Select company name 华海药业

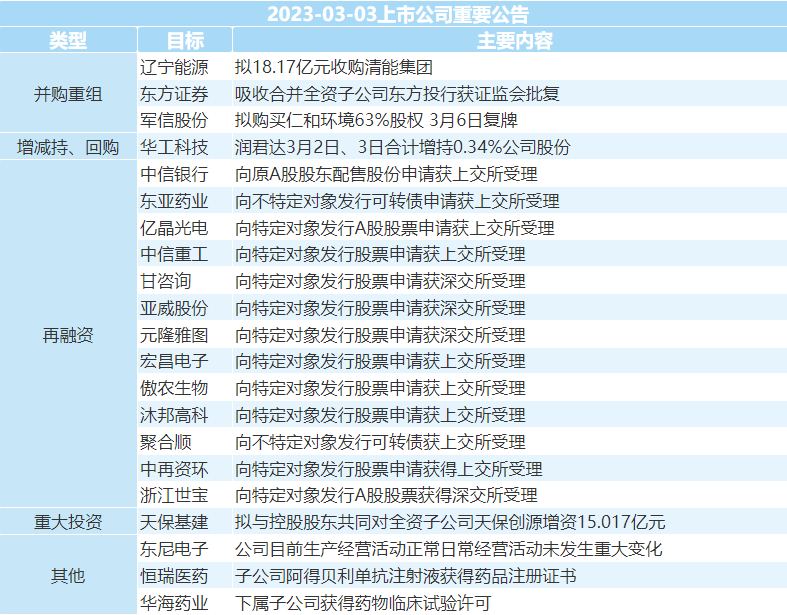click(174, 602)
